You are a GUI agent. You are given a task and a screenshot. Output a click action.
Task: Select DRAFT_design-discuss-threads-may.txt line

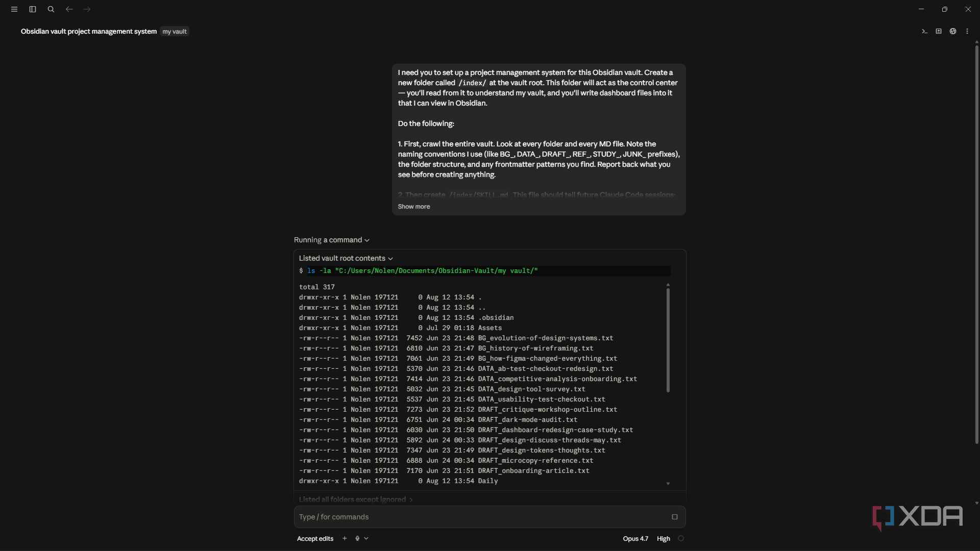(460, 440)
